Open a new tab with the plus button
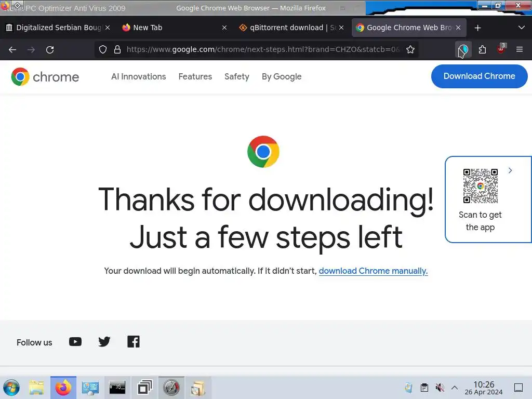 [x=478, y=28]
